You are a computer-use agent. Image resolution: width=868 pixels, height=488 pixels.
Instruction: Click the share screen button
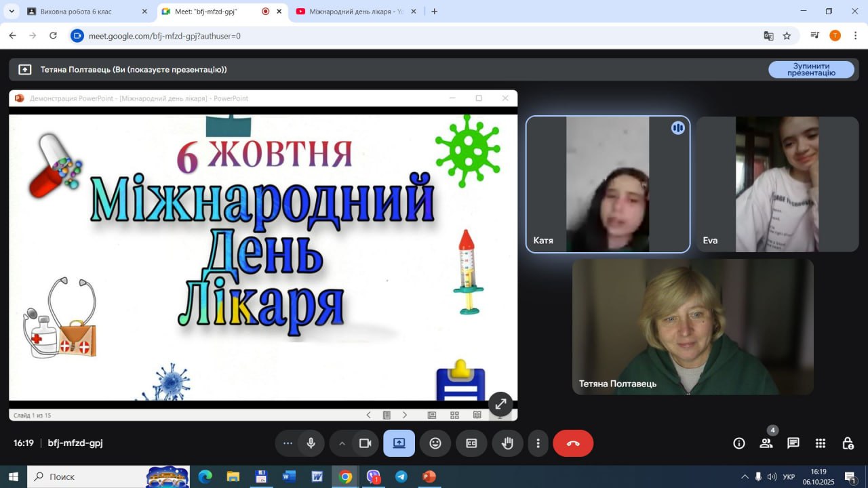pos(399,443)
